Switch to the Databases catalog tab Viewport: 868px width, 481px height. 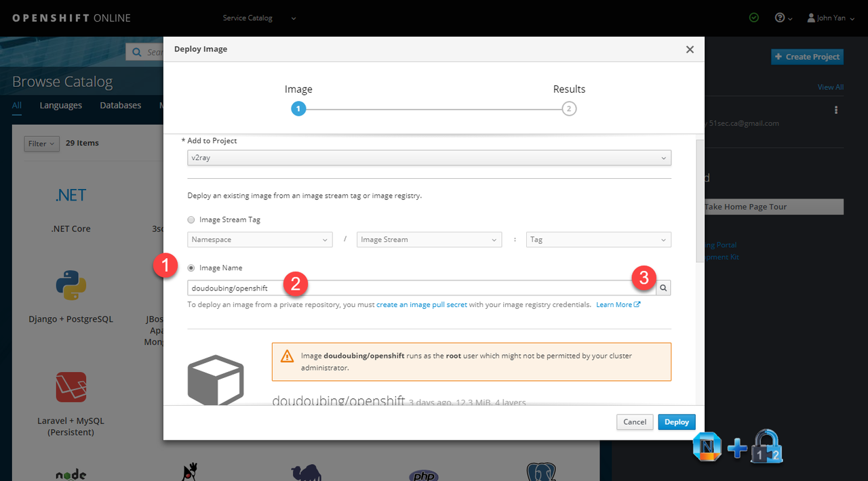point(121,105)
